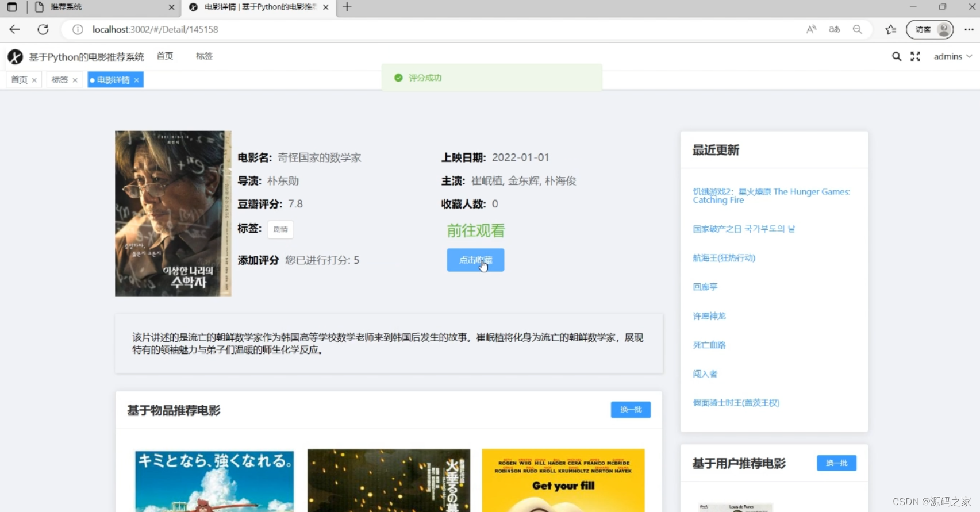
Task: Open the blue anime recommended poster
Action: (x=214, y=480)
